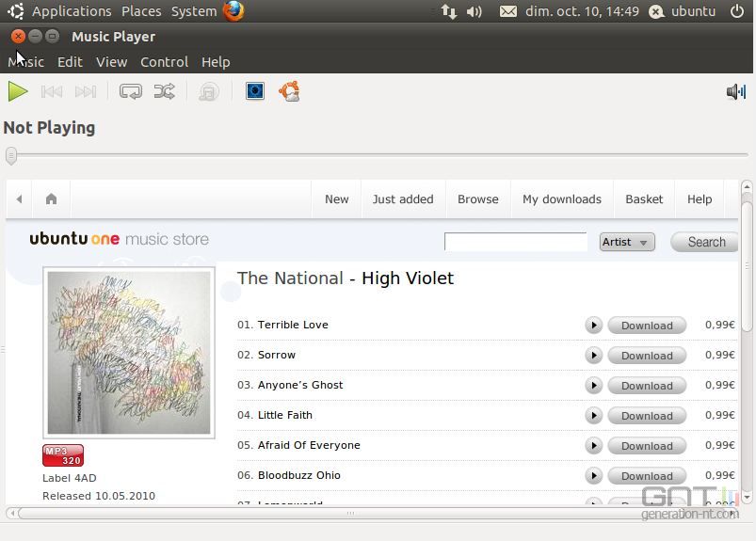756x541 pixels.
Task: Preview track 06 Bloodbuzz Ohio
Action: [x=593, y=476]
